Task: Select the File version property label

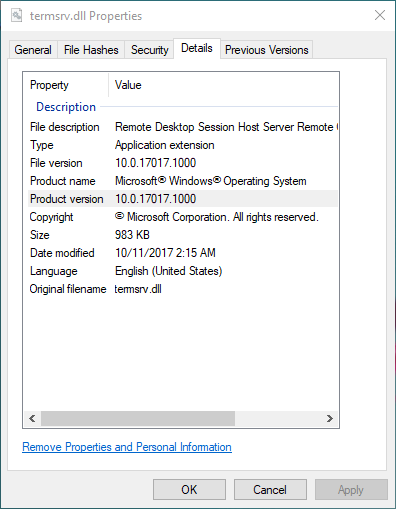Action: click(x=56, y=163)
